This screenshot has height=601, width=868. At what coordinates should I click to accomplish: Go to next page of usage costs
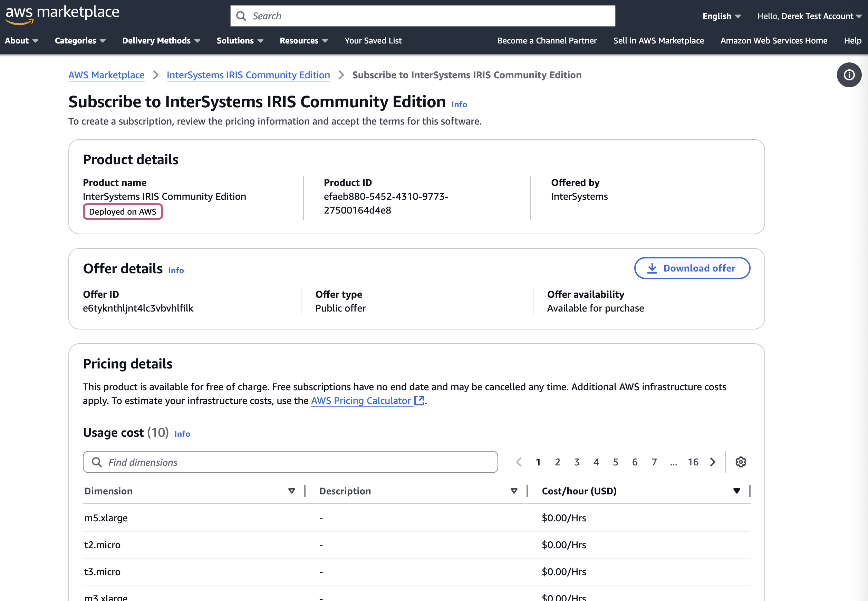[x=712, y=462]
